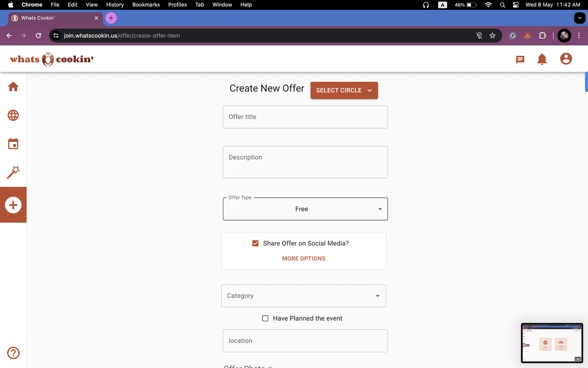Click the browser forward arrow
The image size is (588, 368).
[x=23, y=36]
